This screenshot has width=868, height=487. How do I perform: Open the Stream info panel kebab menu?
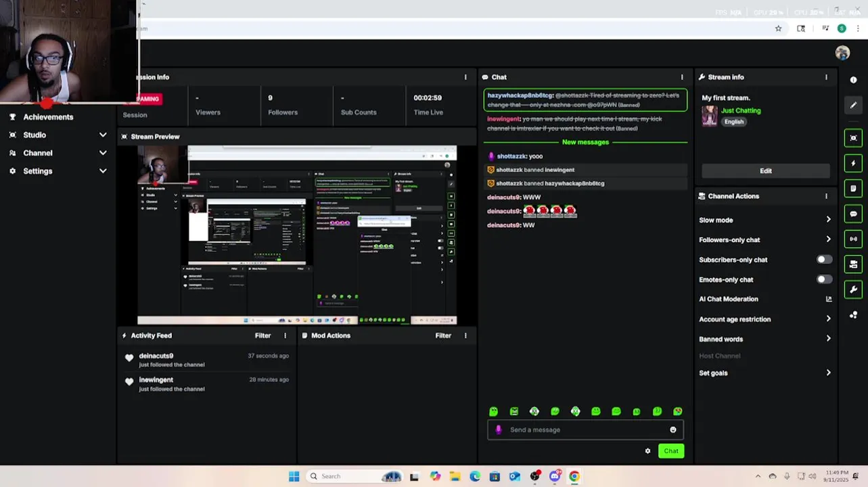click(826, 77)
